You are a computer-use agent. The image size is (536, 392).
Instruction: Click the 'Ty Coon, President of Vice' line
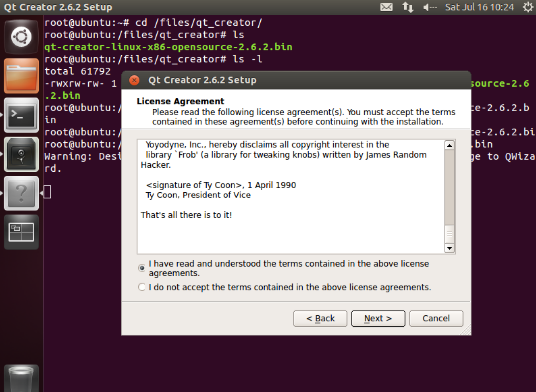point(198,195)
